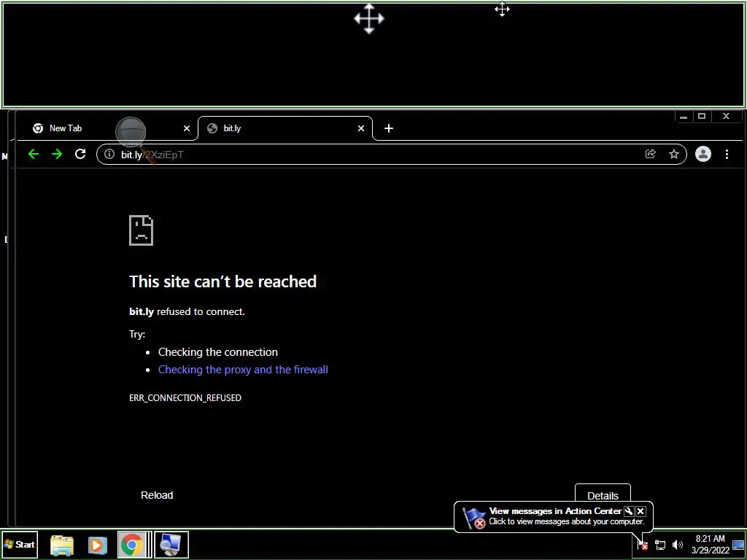Close the bit.ly tab
The width and height of the screenshot is (747, 560).
tap(360, 128)
